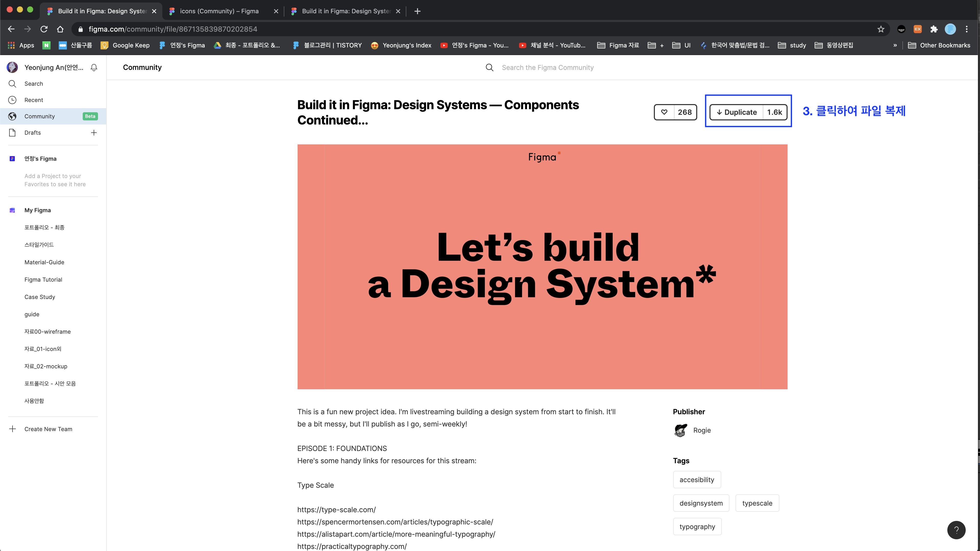Go to home page icon
Image resolution: width=980 pixels, height=551 pixels.
[60, 29]
